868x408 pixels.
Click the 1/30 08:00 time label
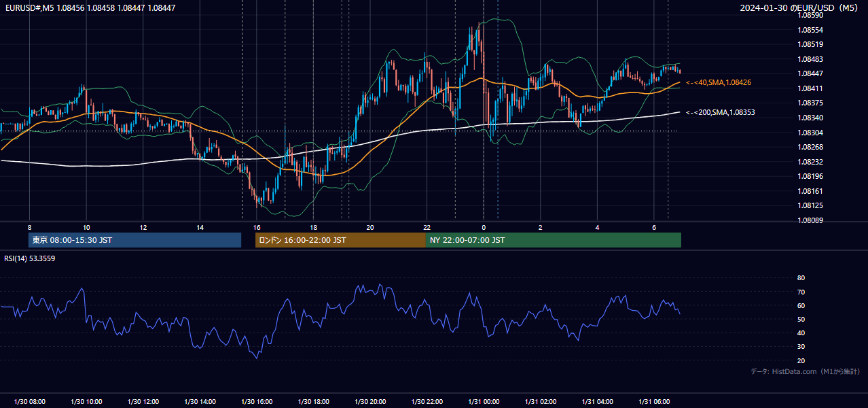click(x=29, y=402)
